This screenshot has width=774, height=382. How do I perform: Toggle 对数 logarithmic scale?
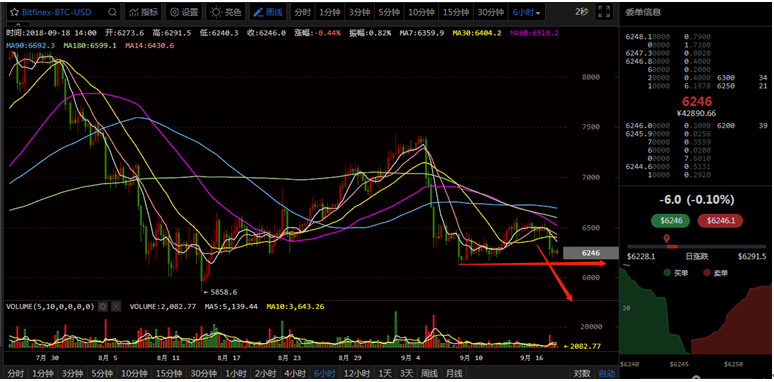[x=581, y=374]
